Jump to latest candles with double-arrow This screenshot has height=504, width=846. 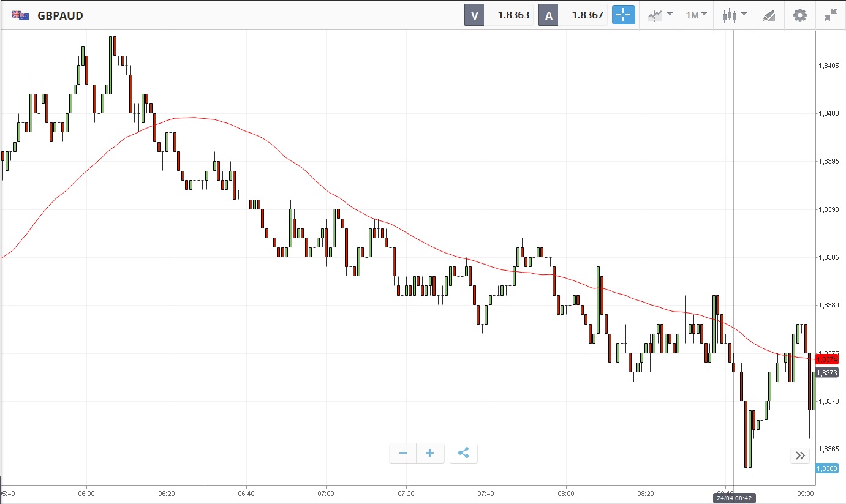coord(800,455)
